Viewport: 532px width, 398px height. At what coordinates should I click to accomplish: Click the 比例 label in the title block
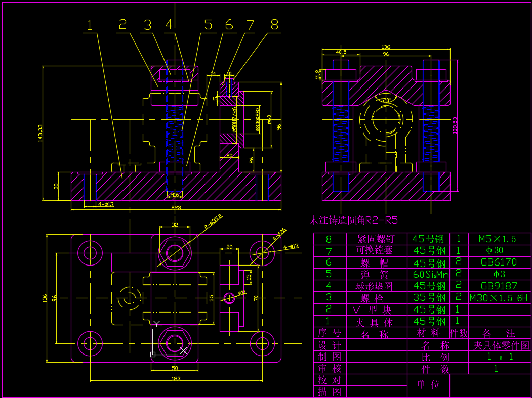435,358
